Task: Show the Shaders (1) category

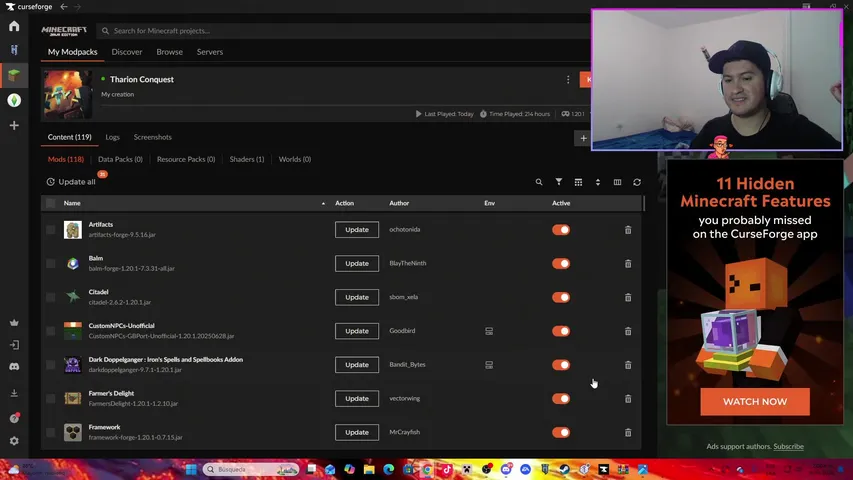Action: [x=247, y=159]
